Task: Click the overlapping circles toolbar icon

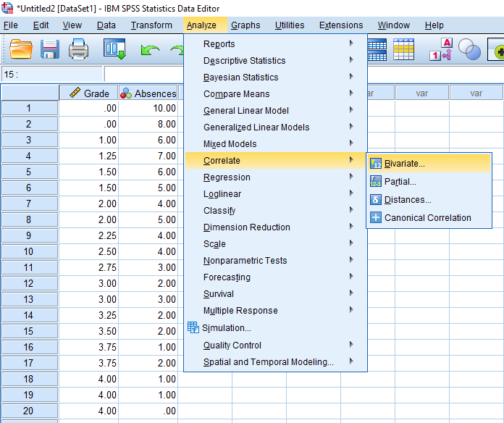Action: coord(469,49)
